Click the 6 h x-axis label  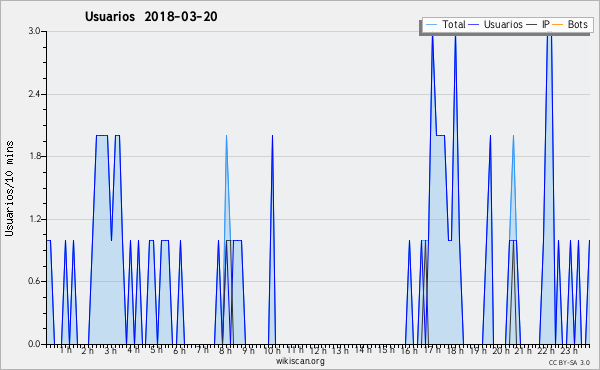point(179,351)
